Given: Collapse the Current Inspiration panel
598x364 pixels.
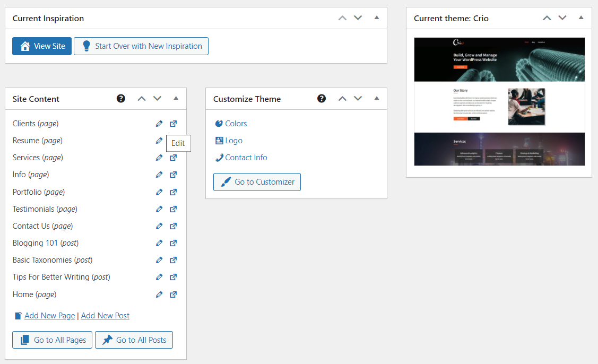Looking at the screenshot, I should [x=377, y=18].
